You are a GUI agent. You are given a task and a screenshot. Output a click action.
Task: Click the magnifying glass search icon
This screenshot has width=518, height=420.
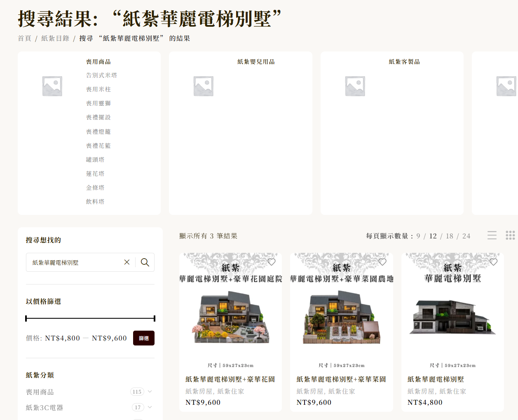coord(145,262)
